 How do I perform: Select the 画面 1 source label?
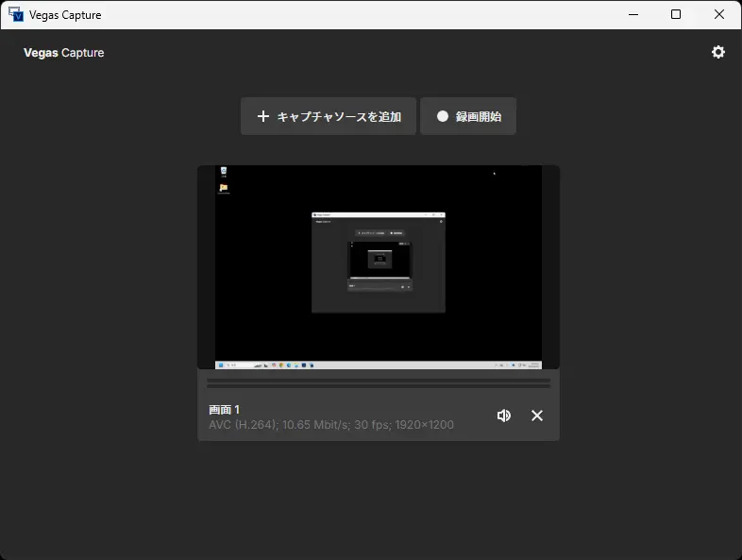(x=225, y=410)
